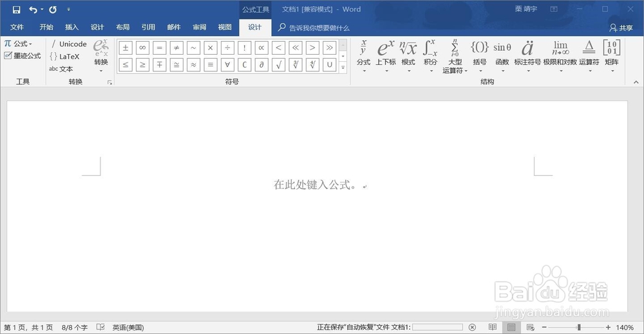Switch to the 布局 Layout tab
This screenshot has height=334, width=644.
click(x=123, y=27)
